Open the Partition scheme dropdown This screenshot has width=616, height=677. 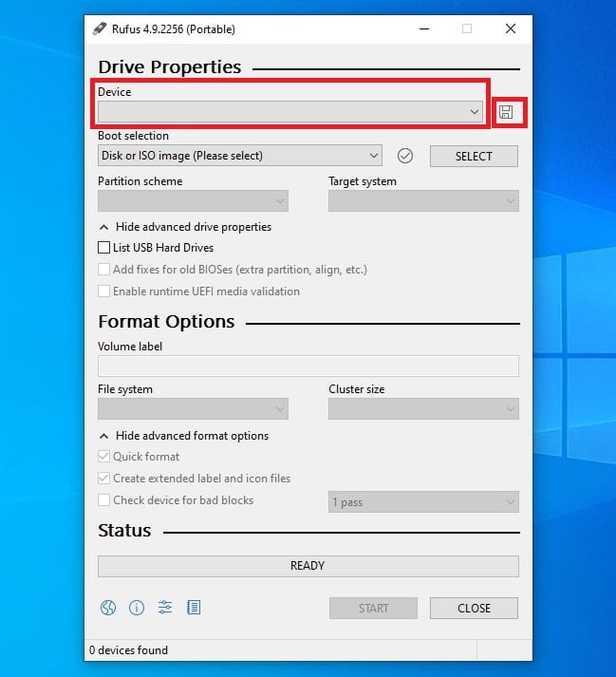pyautogui.click(x=193, y=200)
